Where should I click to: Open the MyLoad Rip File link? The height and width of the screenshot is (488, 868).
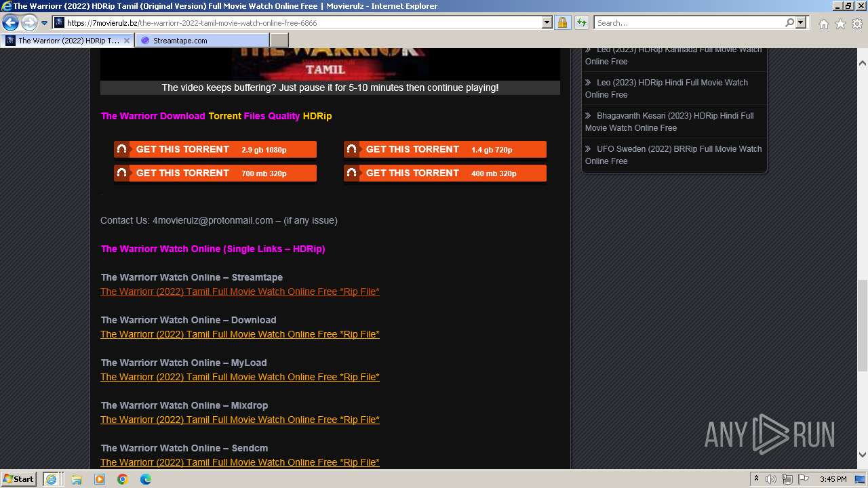(240, 377)
